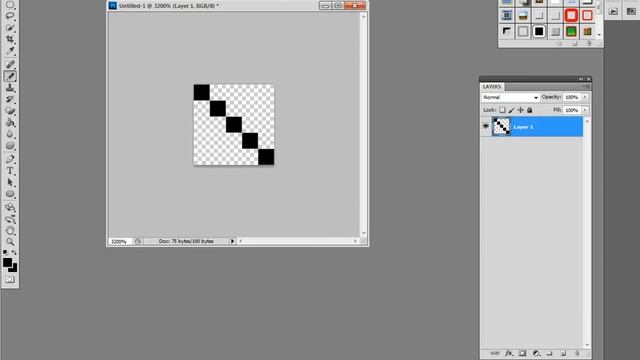The height and width of the screenshot is (360, 640).
Task: Select the Pen tool
Action: [10, 159]
